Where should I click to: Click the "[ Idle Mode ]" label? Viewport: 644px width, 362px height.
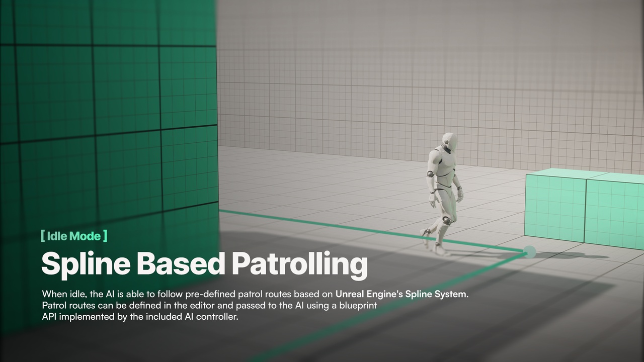click(x=74, y=235)
